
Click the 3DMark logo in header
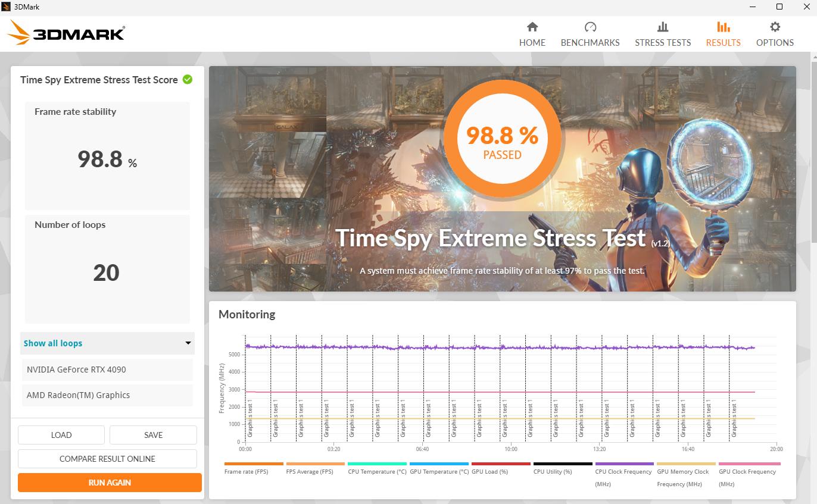(67, 33)
